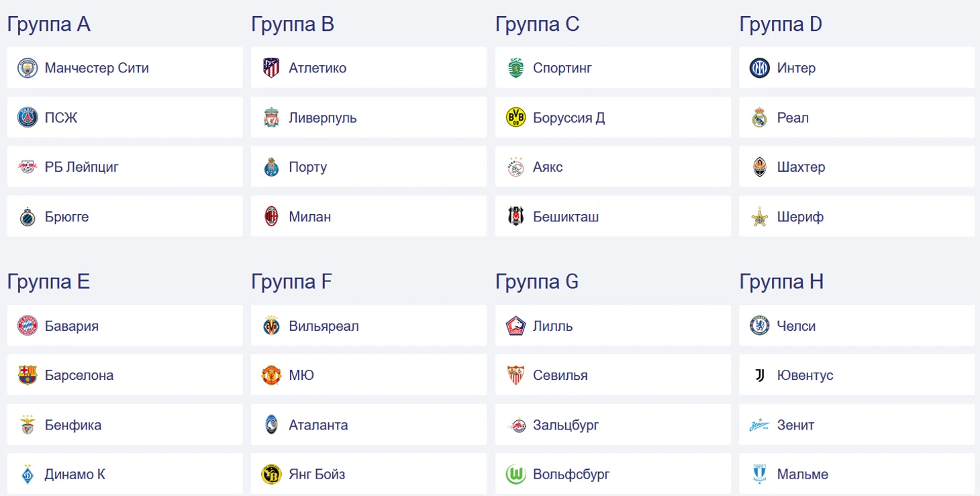The height and width of the screenshot is (496, 980).
Task: Click the Группа H heading
Action: (x=781, y=282)
